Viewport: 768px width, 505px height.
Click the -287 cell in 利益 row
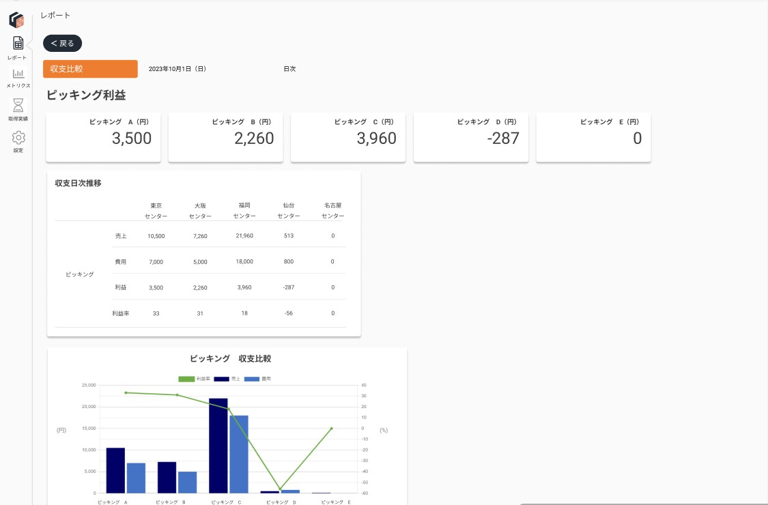pyautogui.click(x=288, y=288)
